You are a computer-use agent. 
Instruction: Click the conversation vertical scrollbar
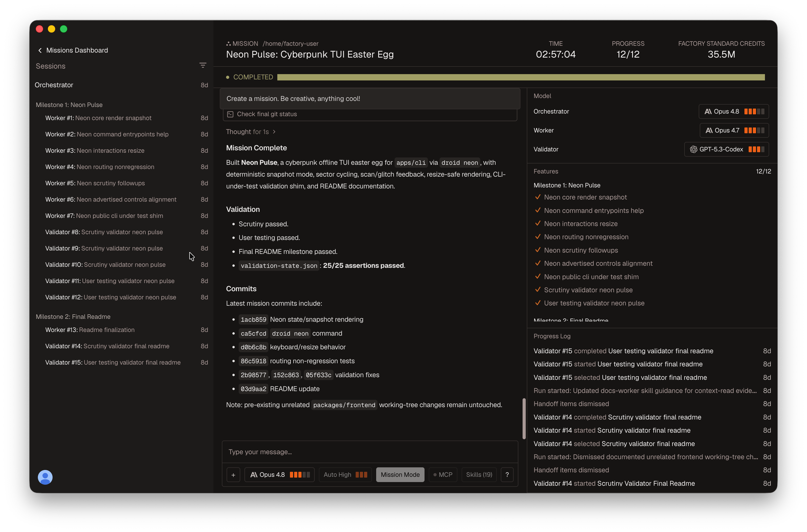click(x=524, y=419)
